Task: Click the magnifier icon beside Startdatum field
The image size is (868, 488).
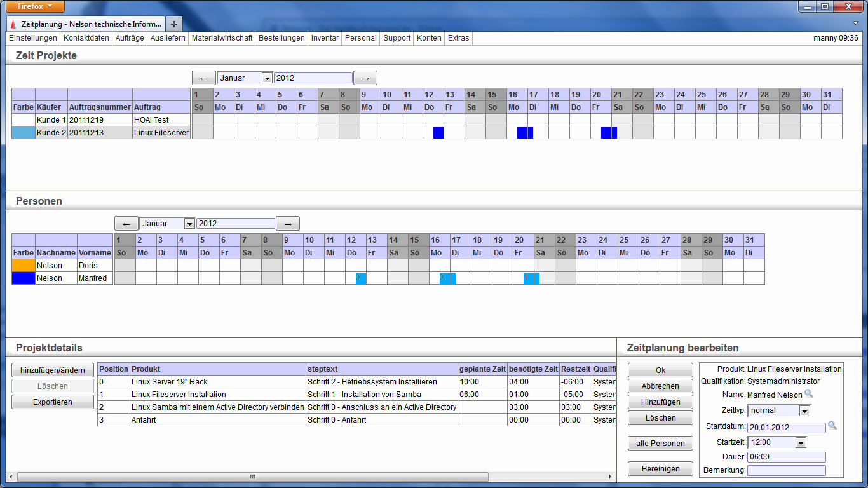Action: 832,426
